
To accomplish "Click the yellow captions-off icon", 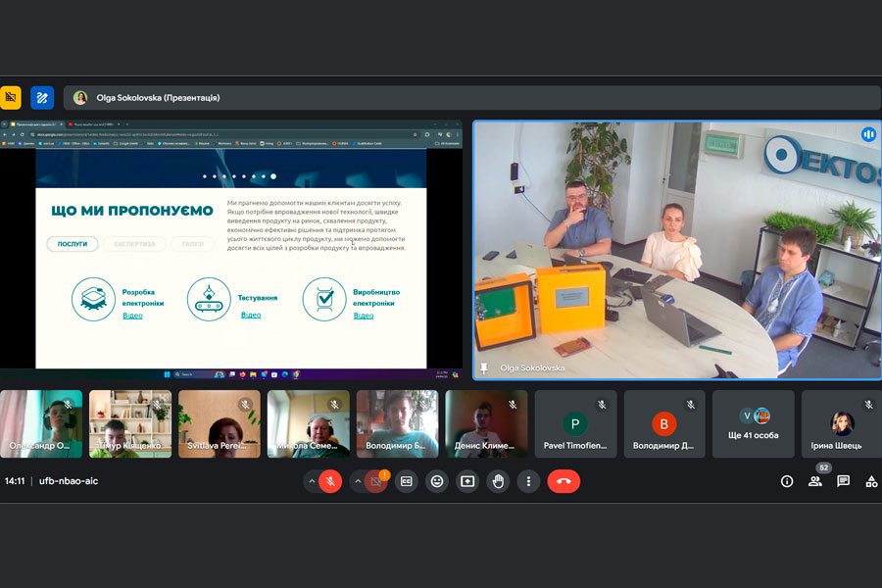I will tap(10, 98).
